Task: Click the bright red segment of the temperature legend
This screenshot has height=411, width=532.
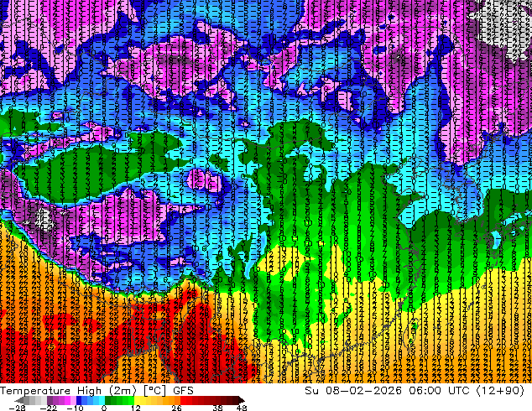Action: click(x=183, y=400)
